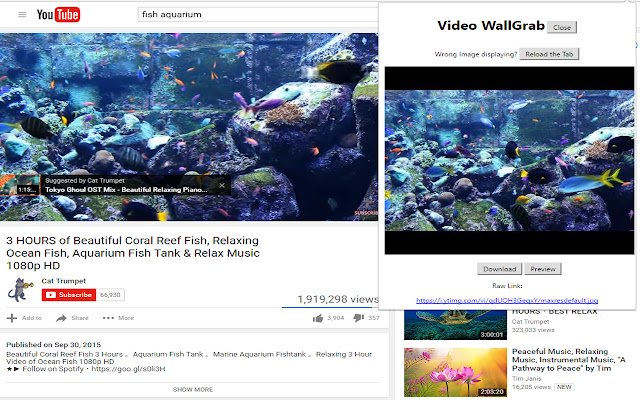This screenshot has height=400, width=640.
Task: Share the video via Share arrow
Action: [x=61, y=318]
